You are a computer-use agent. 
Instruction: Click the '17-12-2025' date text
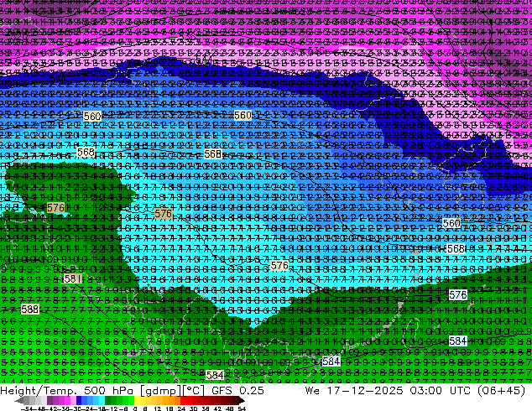tap(365, 391)
